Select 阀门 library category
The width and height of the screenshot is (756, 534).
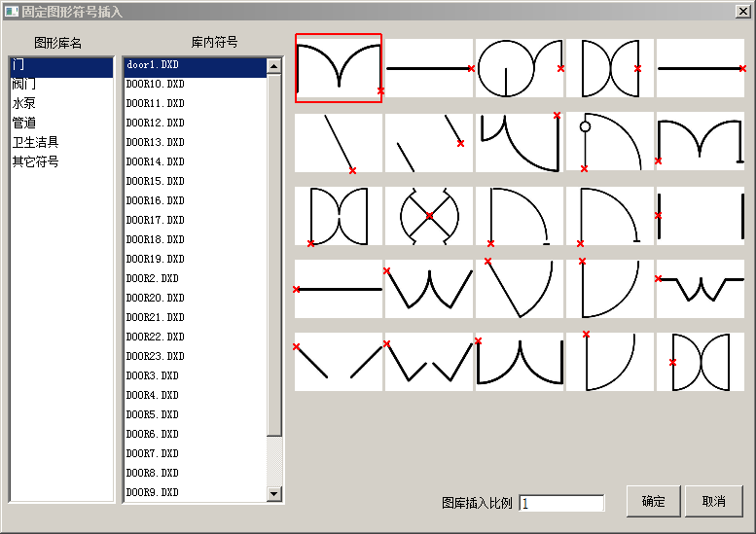point(61,84)
